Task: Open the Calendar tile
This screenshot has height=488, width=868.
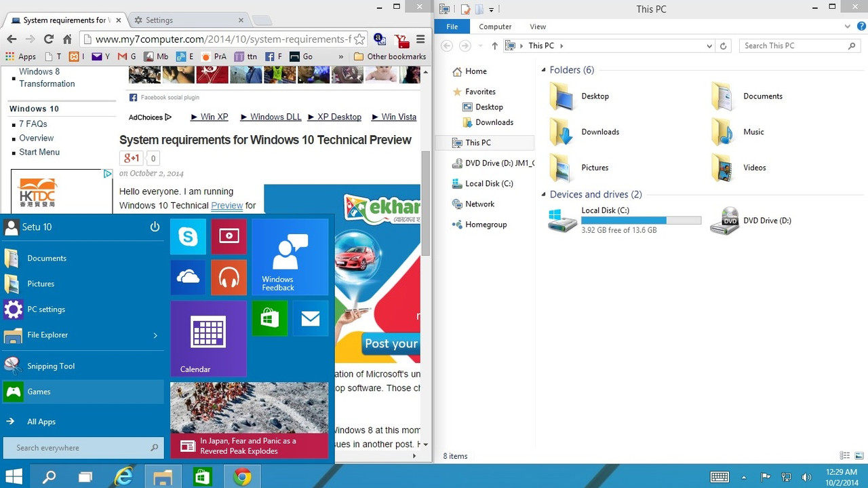Action: point(208,339)
